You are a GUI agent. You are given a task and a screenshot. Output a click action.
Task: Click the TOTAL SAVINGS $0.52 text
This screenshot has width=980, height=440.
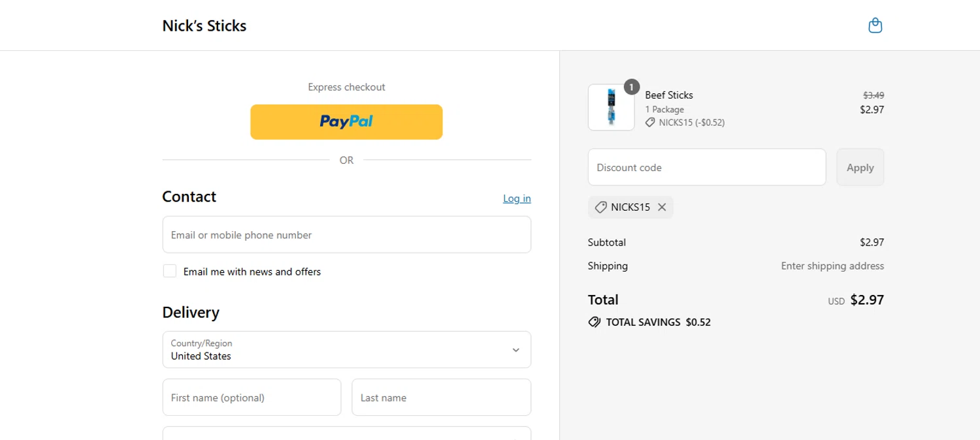[658, 322]
